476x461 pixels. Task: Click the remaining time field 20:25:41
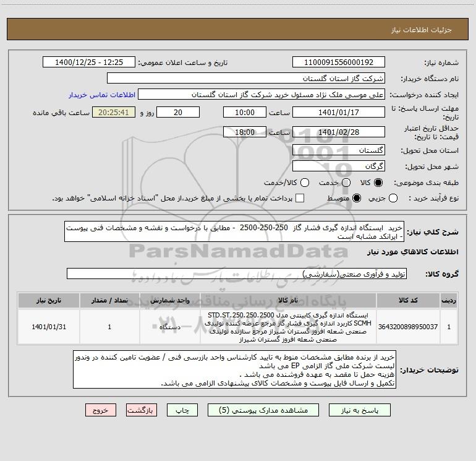pyautogui.click(x=114, y=112)
